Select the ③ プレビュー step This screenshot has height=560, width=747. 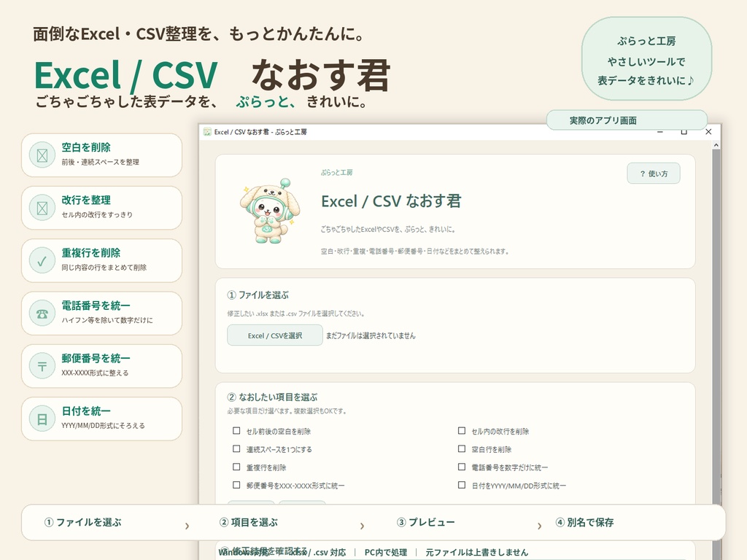pyautogui.click(x=425, y=522)
